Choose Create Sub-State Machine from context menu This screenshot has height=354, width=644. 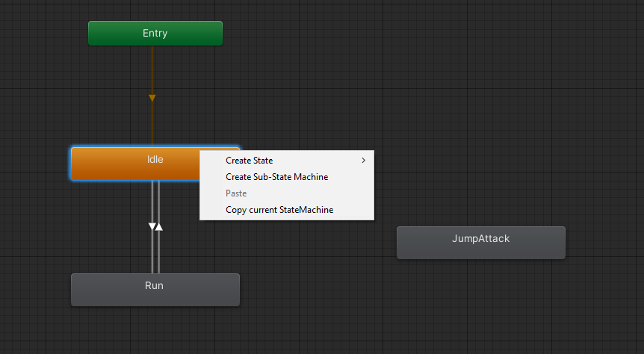pyautogui.click(x=287, y=177)
